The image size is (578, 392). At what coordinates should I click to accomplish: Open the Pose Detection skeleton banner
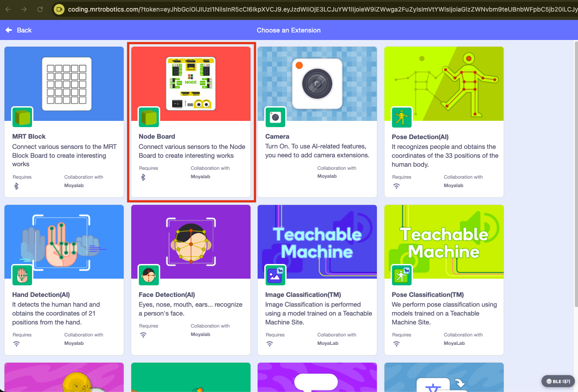444,84
